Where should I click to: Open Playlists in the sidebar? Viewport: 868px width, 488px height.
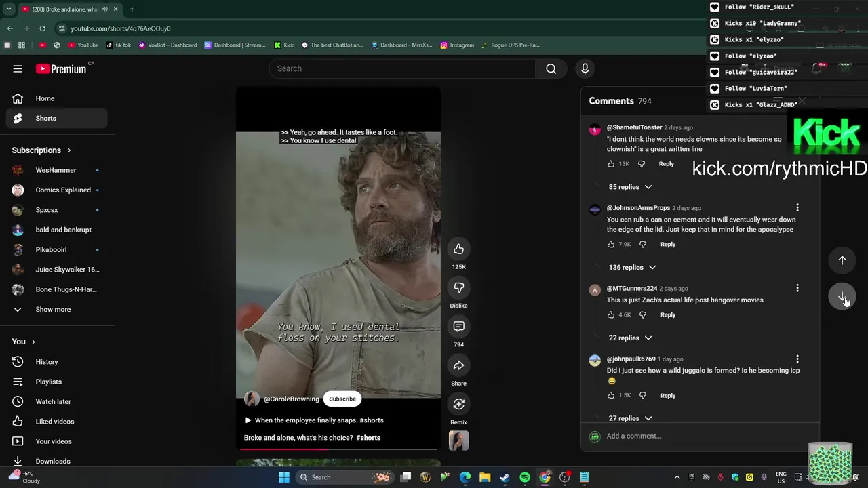pyautogui.click(x=57, y=382)
